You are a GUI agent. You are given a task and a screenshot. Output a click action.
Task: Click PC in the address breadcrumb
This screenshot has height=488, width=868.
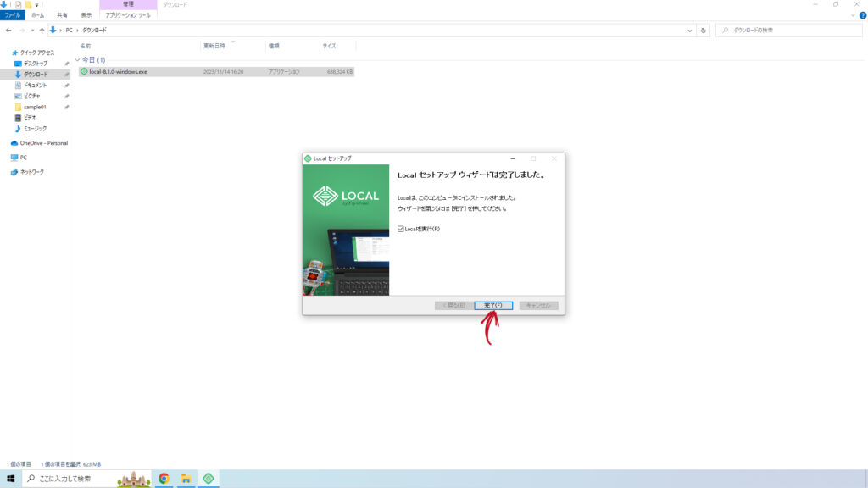click(x=70, y=30)
